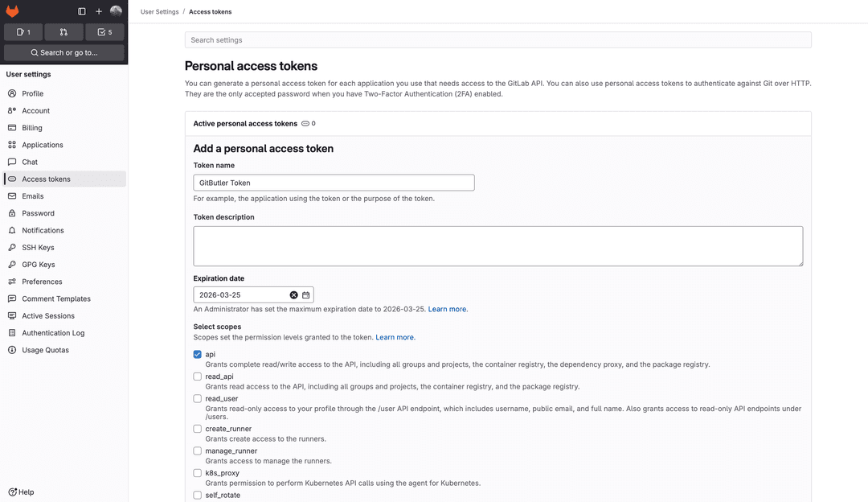
Task: Check the k8s_proxy scope
Action: click(x=197, y=472)
